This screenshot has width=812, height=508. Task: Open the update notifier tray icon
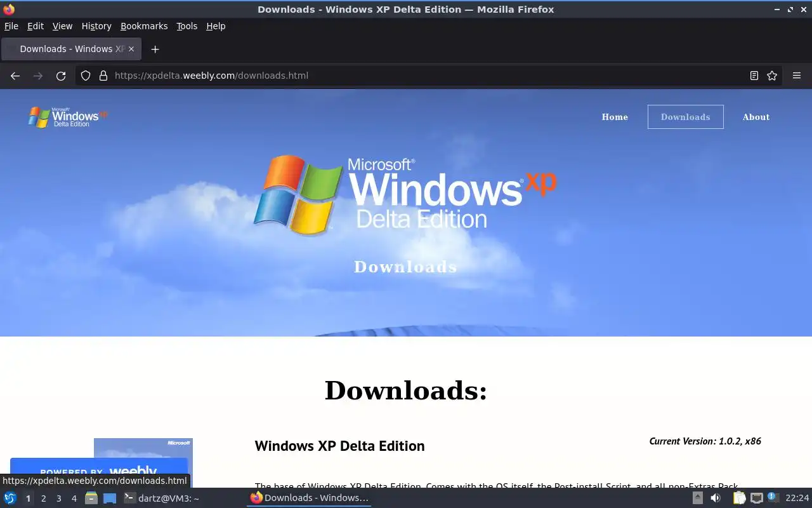click(773, 497)
